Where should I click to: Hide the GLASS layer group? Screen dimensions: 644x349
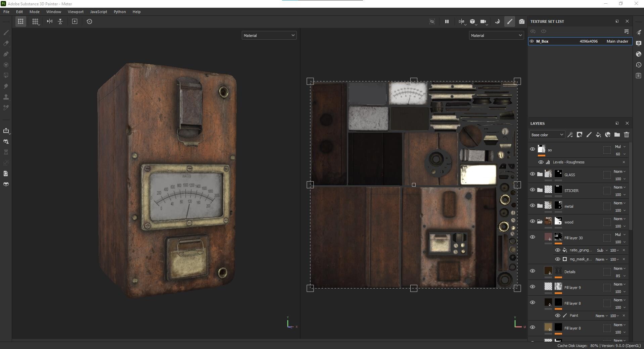[x=533, y=174]
